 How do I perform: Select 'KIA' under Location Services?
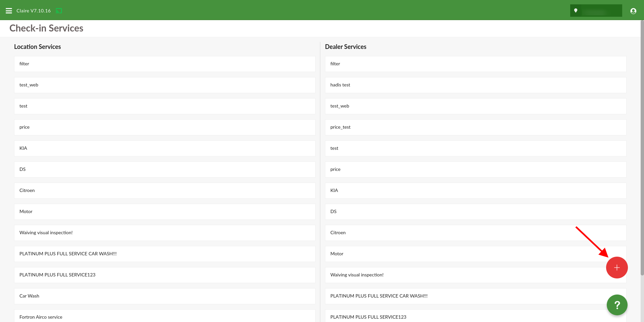pos(164,148)
